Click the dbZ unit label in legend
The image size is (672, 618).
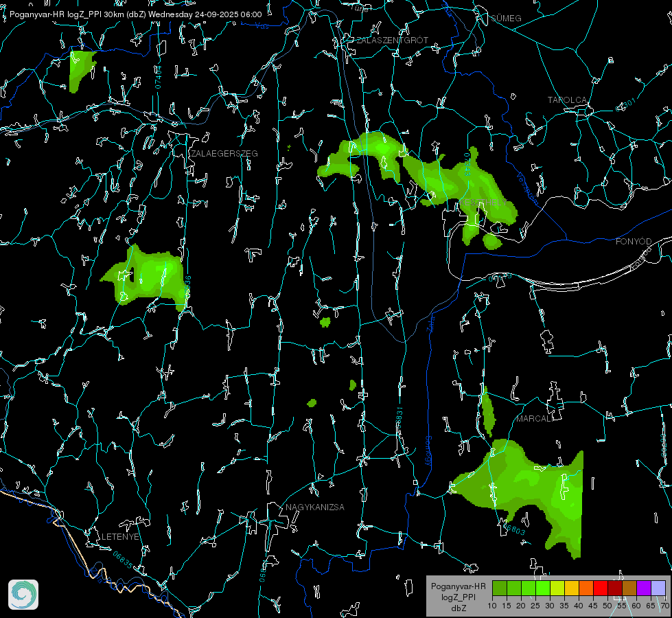click(458, 608)
